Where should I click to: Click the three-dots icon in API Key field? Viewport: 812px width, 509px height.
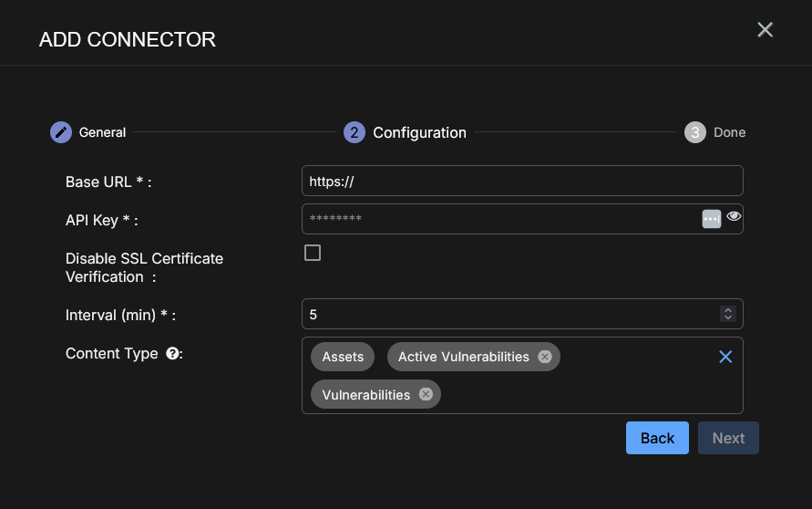coord(712,219)
